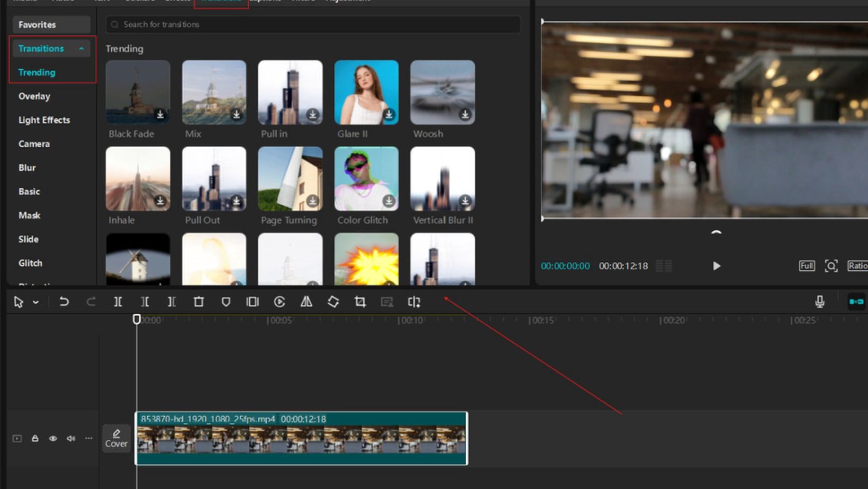This screenshot has height=489, width=868.
Task: Click the track thumbnail icon left of lock
Action: [x=17, y=439]
